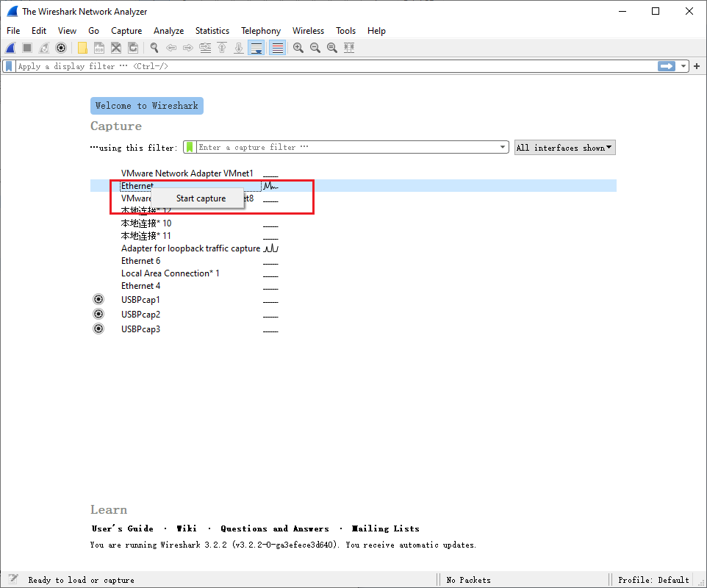Jump to the last packet icon
The width and height of the screenshot is (707, 588).
pyautogui.click(x=239, y=48)
